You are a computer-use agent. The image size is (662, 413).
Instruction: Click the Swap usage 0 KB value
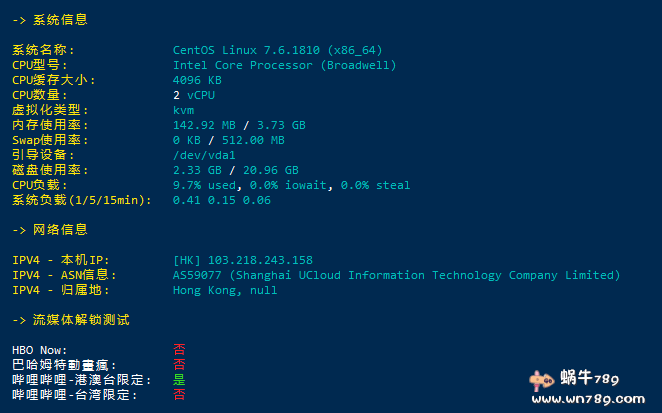coord(186,140)
